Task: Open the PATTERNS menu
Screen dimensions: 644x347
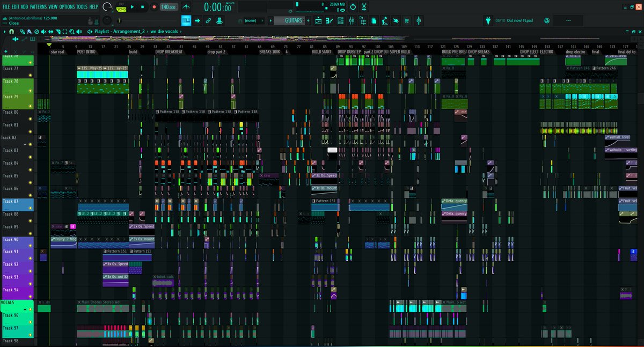Action: tap(38, 7)
